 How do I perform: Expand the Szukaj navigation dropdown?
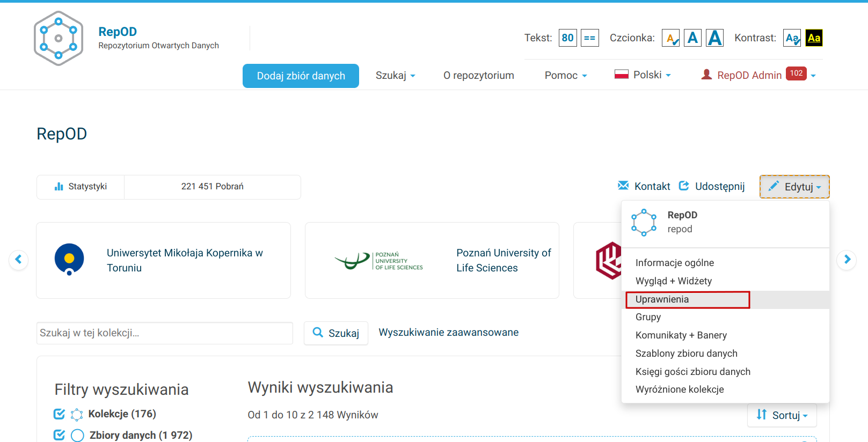[x=396, y=76]
